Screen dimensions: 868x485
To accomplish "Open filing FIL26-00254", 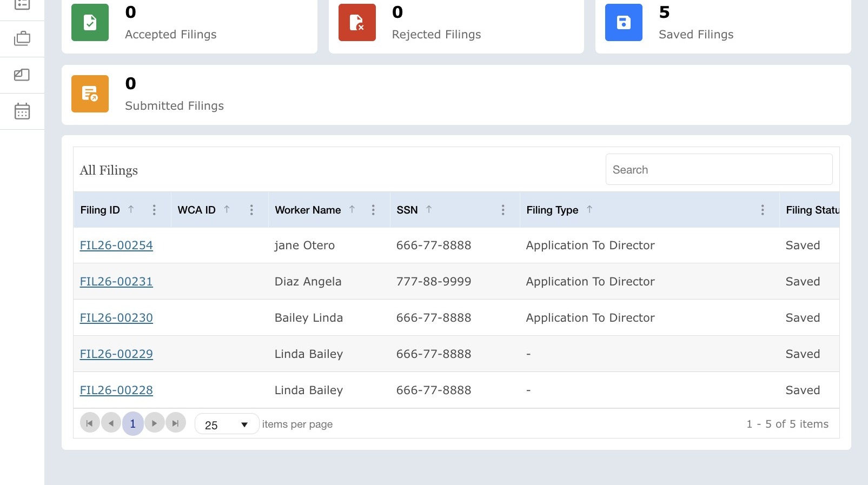I will pos(116,245).
